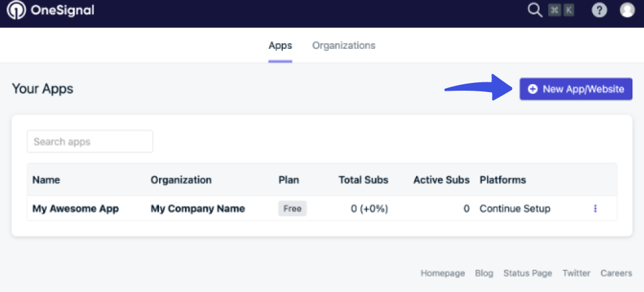Select the Apps tab
The image size is (644, 292).
coord(281,45)
